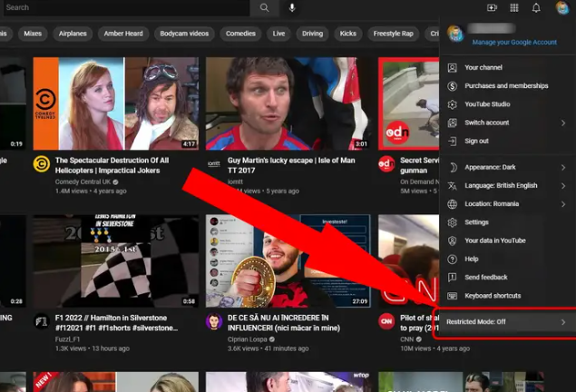The height and width of the screenshot is (392, 576).
Task: Click the YouTube Studio gear icon
Action: pos(453,104)
